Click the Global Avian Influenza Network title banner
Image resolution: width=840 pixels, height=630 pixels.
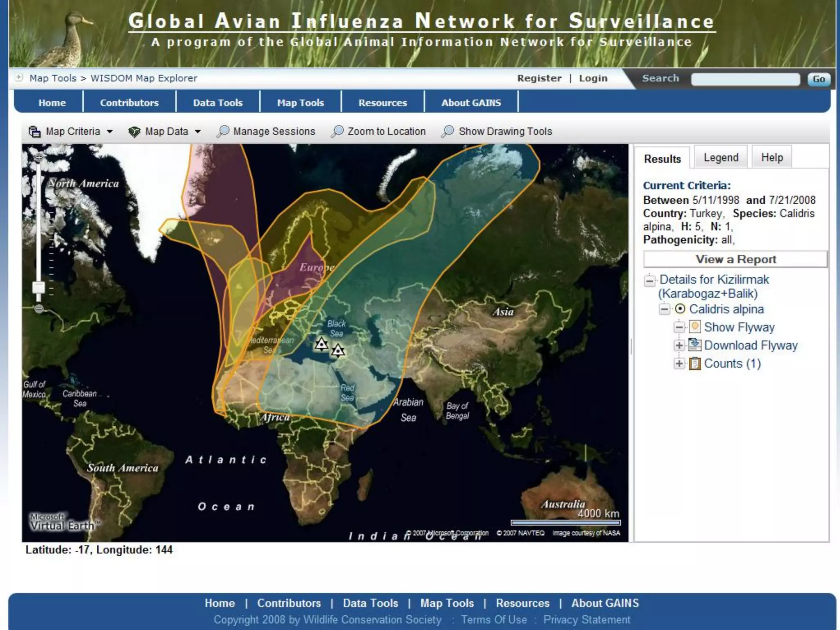[x=422, y=21]
